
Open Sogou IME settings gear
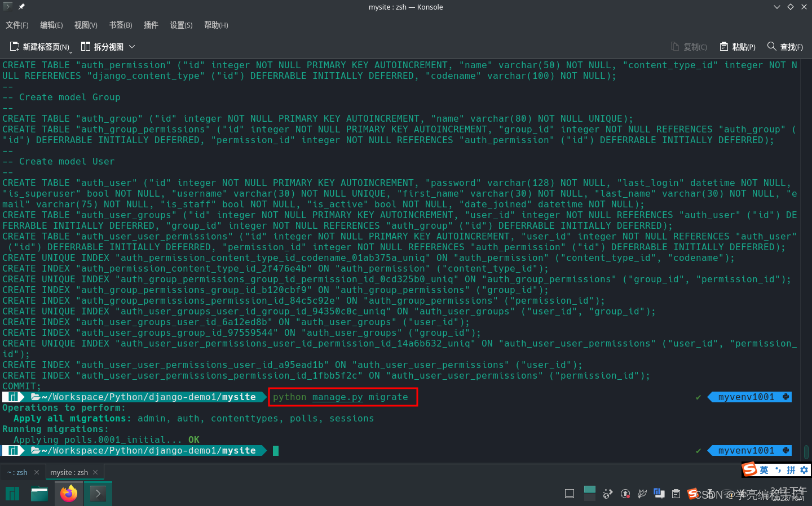coord(804,470)
